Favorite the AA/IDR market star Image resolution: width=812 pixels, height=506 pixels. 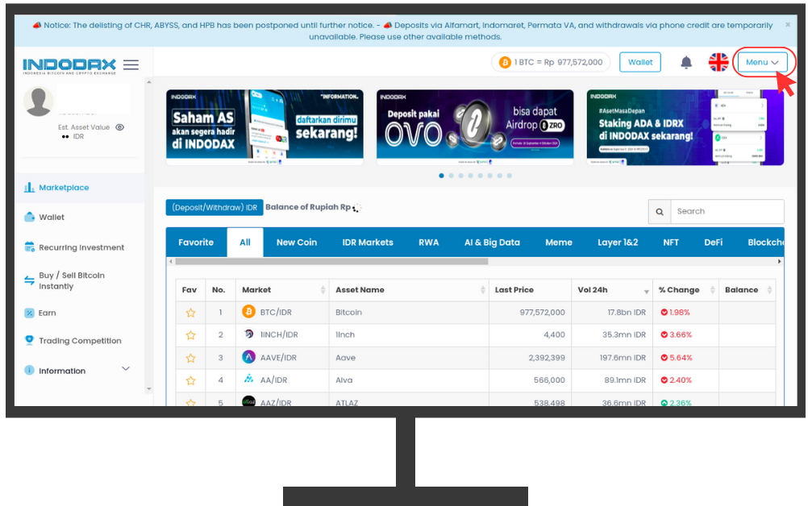(x=190, y=381)
